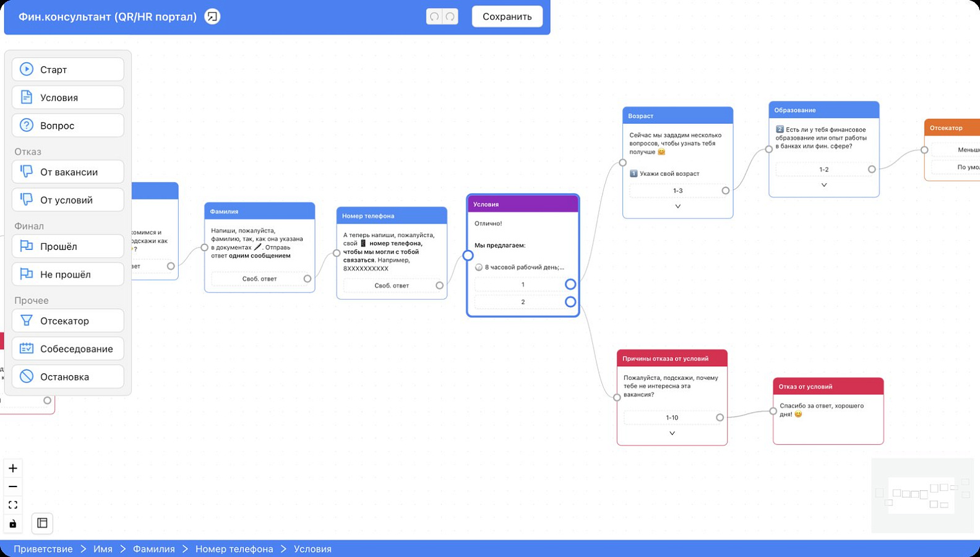Screen dimensions: 980x557
Task: Add an От условий refusal block
Action: [68, 199]
